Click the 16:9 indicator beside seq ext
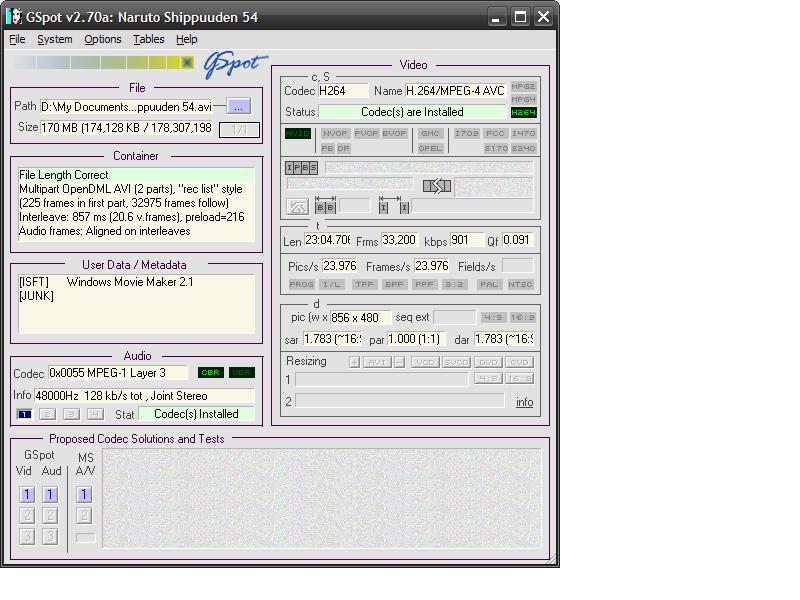The width and height of the screenshot is (800, 600). [x=522, y=317]
